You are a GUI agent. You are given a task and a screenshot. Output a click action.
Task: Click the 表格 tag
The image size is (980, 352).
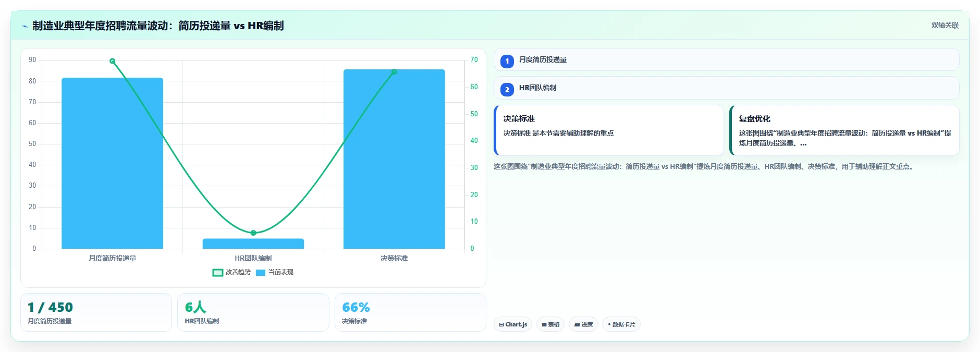click(550, 324)
